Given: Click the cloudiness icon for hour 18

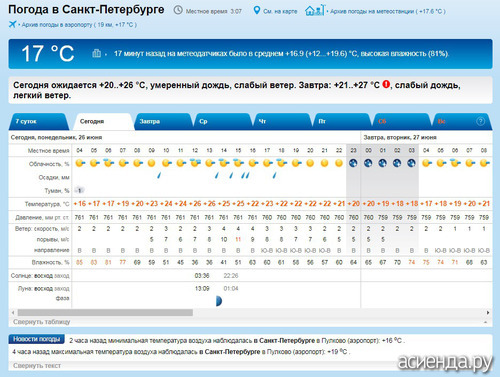Looking at the screenshot, I should (282, 163).
